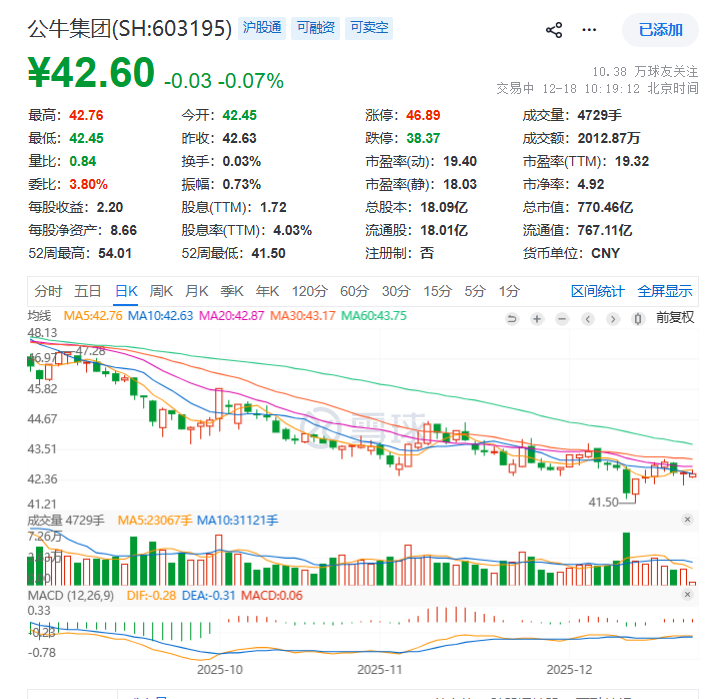Click the 可卖空 tag
The height and width of the screenshot is (699, 726).
click(369, 28)
